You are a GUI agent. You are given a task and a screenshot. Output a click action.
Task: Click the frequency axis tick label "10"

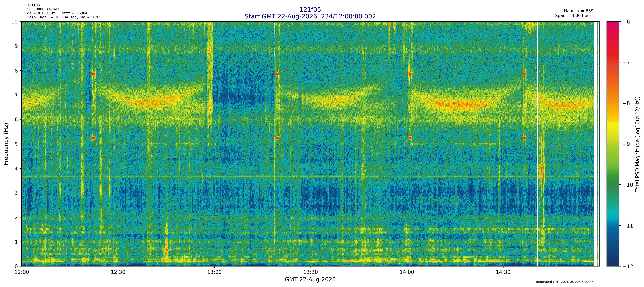click(x=14, y=22)
